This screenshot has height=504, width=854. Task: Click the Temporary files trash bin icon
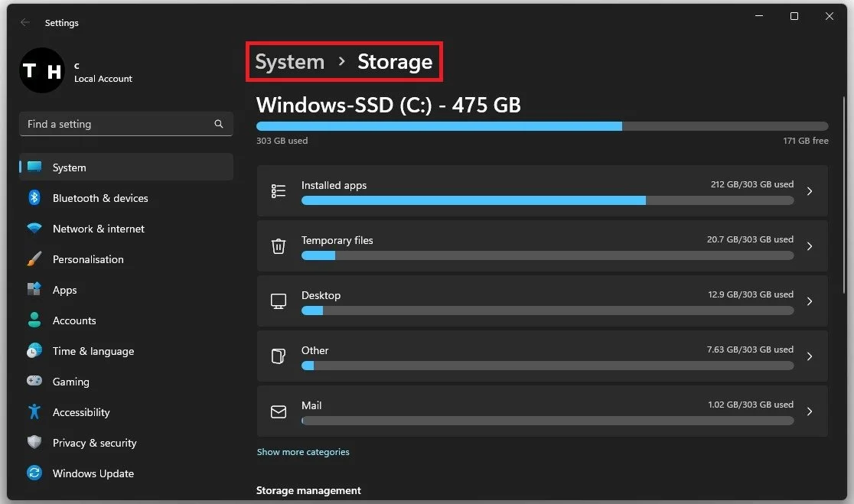279,246
